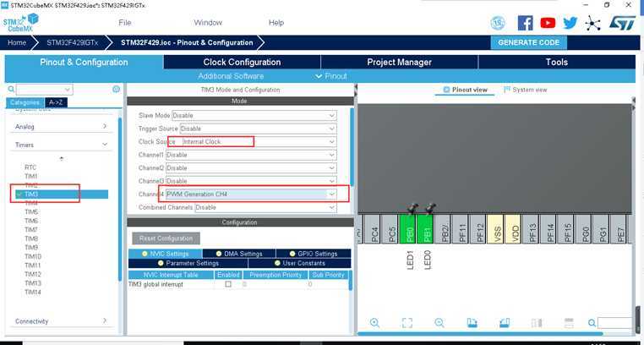This screenshot has width=644, height=345.
Task: Open the Window menu
Action: point(208,23)
